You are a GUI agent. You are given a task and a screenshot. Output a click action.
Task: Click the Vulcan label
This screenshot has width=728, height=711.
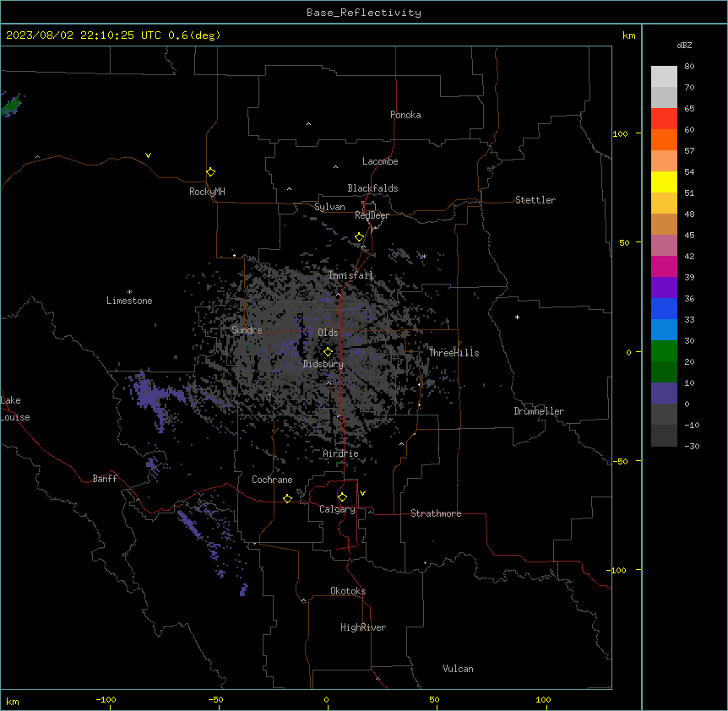[458, 669]
